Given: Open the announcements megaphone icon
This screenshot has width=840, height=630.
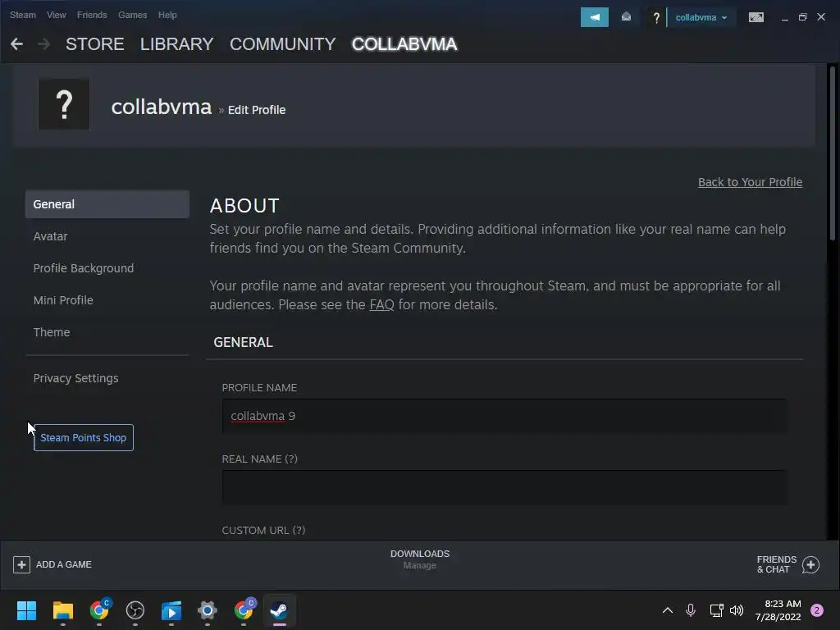Looking at the screenshot, I should pyautogui.click(x=594, y=17).
